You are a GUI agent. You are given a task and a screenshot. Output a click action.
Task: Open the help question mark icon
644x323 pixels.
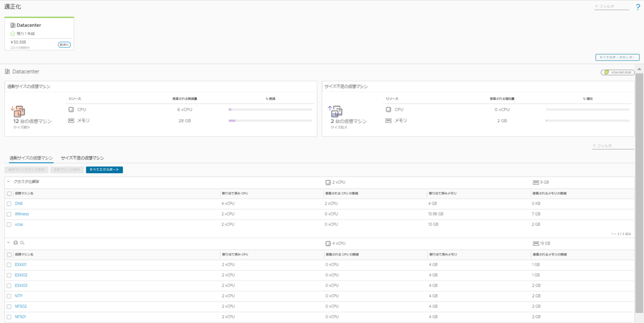pos(638,8)
